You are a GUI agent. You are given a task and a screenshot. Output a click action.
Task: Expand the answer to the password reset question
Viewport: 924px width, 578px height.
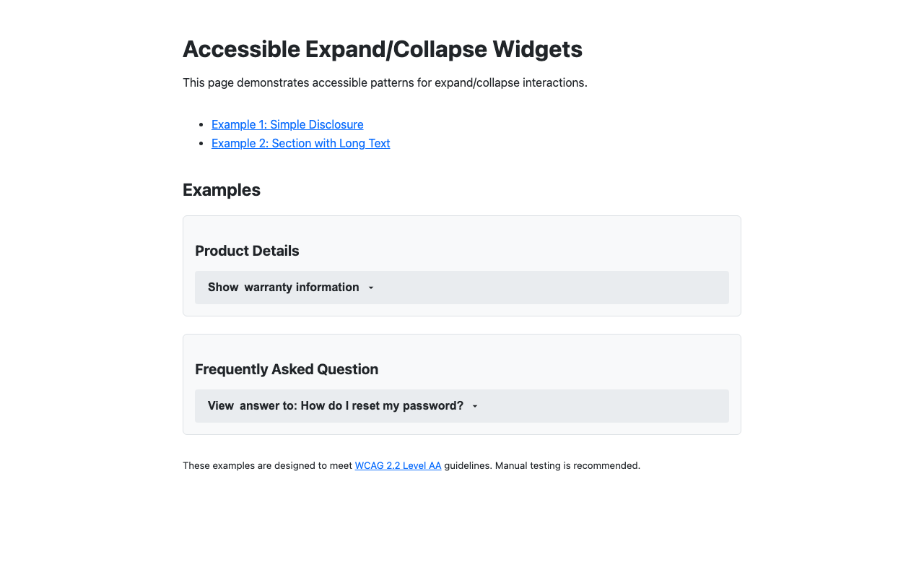pyautogui.click(x=461, y=406)
